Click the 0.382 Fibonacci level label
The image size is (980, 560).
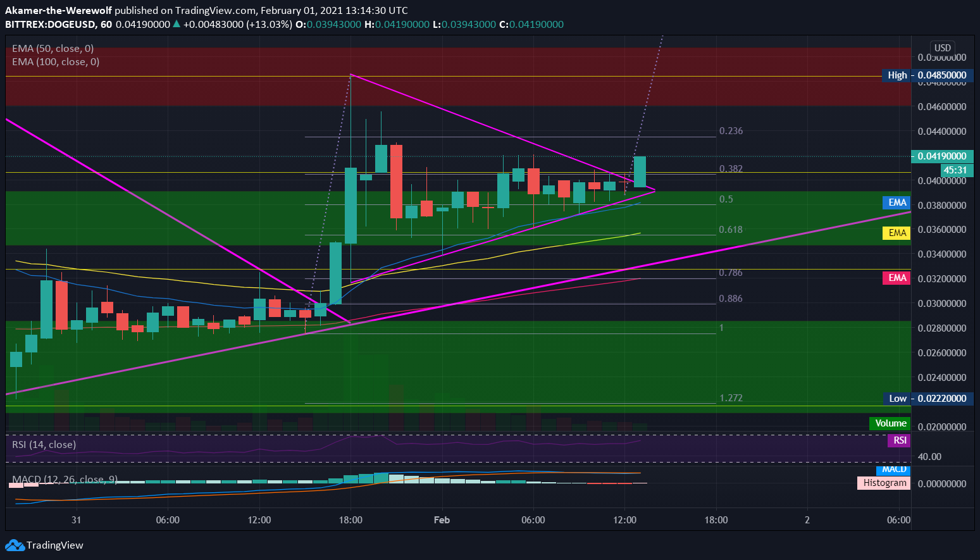coord(731,169)
